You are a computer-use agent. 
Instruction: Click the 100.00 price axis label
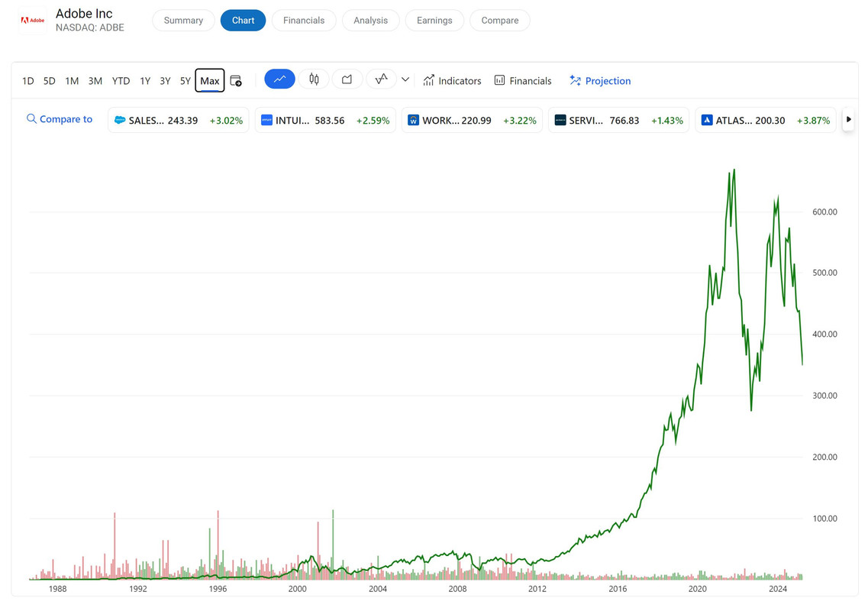(x=824, y=519)
